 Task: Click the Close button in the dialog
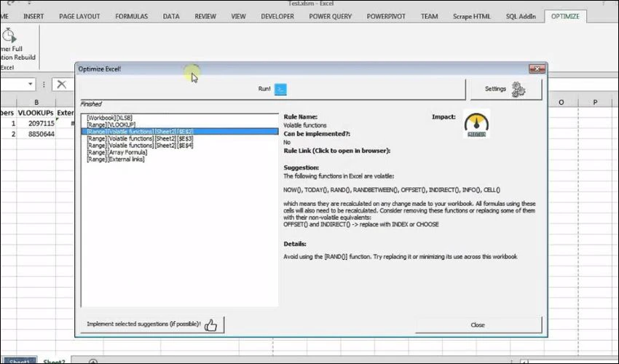click(x=478, y=325)
